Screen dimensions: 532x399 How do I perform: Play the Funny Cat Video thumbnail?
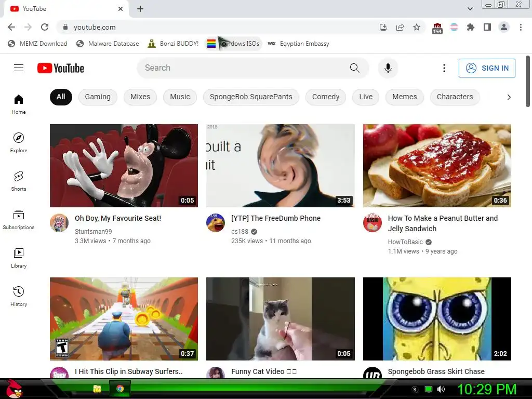click(x=281, y=319)
